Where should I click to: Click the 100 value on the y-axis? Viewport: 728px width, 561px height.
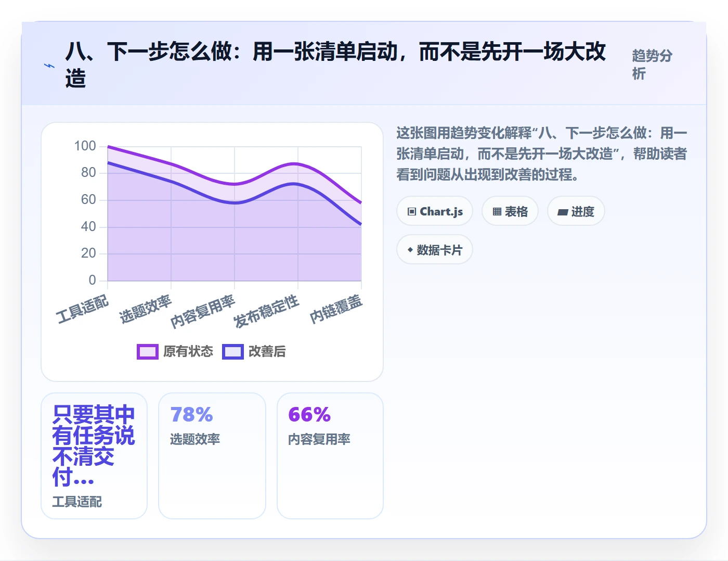coord(85,146)
